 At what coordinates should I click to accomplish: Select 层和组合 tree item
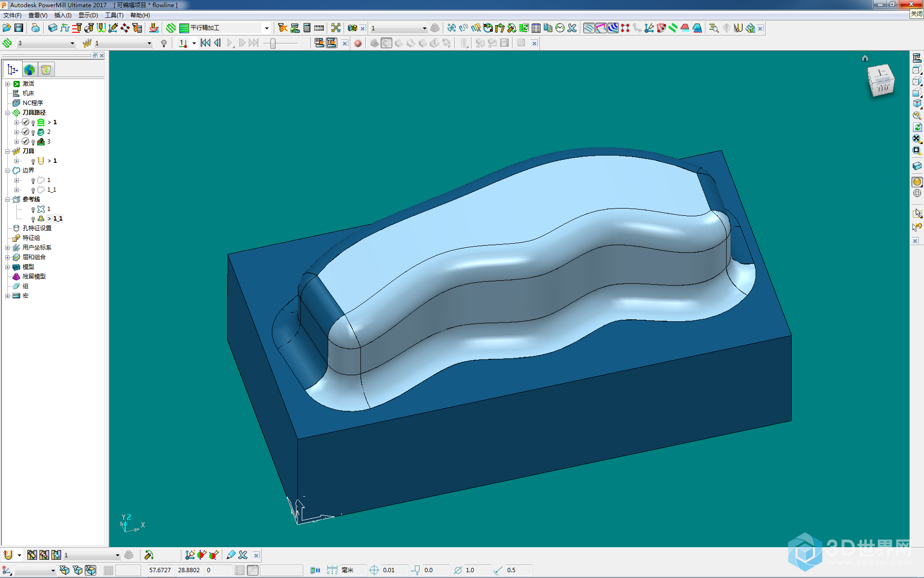coord(34,257)
